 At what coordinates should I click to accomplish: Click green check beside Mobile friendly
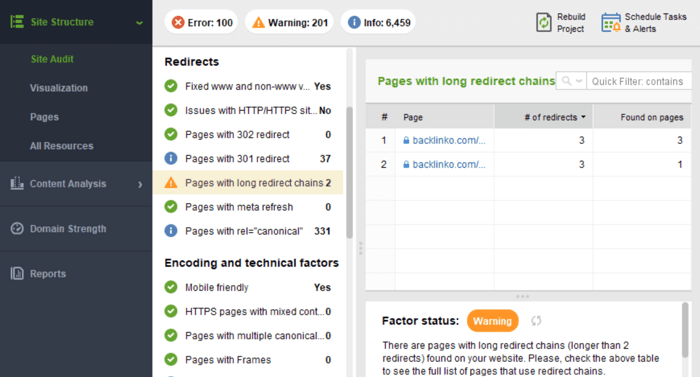[x=171, y=287]
